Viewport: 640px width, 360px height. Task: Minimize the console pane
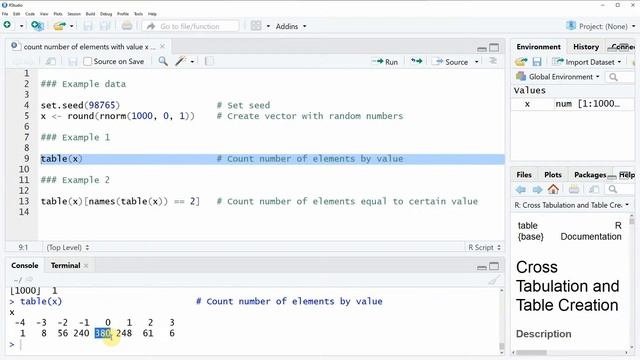pyautogui.click(x=482, y=267)
